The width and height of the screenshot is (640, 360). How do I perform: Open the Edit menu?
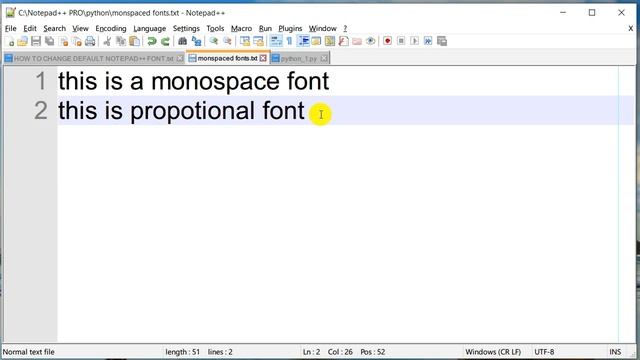30,29
